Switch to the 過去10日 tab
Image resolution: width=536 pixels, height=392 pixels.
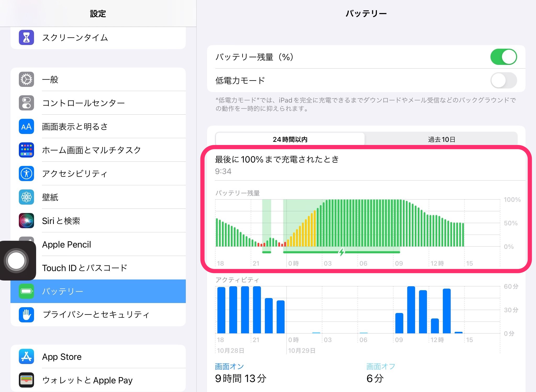point(442,139)
